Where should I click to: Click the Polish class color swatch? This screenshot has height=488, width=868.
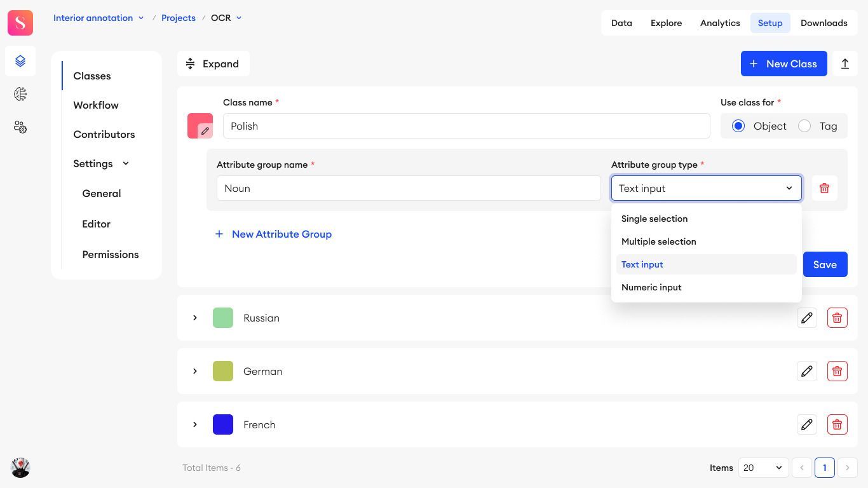(200, 126)
